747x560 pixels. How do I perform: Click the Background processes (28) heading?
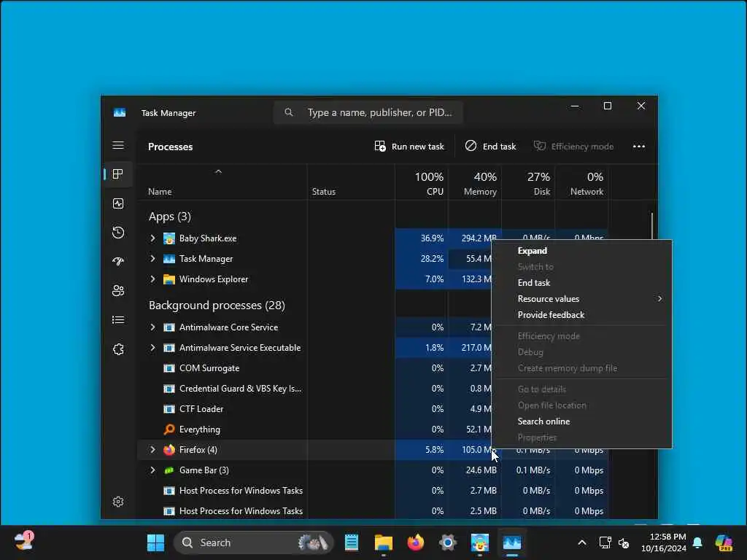click(217, 306)
